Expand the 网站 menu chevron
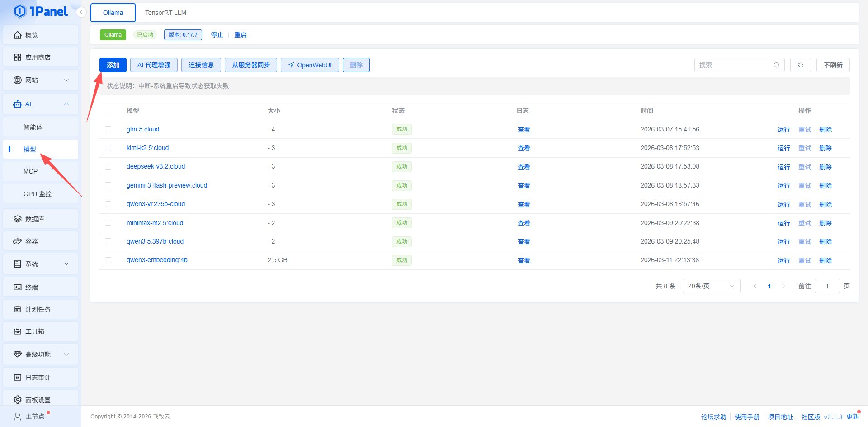This screenshot has width=868, height=427. [x=66, y=80]
